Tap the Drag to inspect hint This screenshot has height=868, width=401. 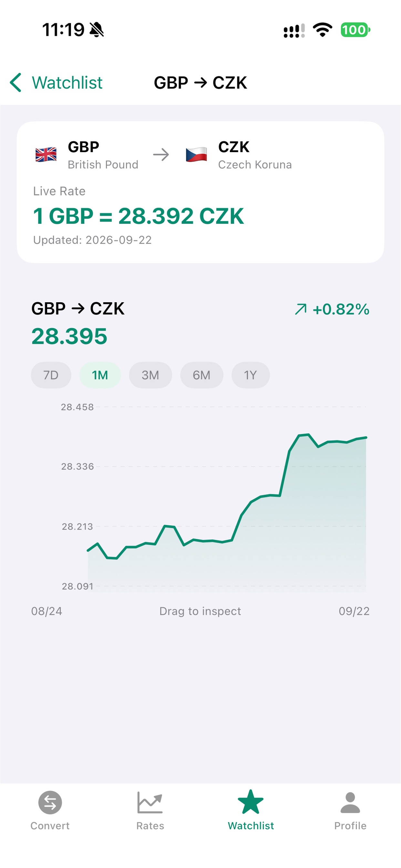200,611
